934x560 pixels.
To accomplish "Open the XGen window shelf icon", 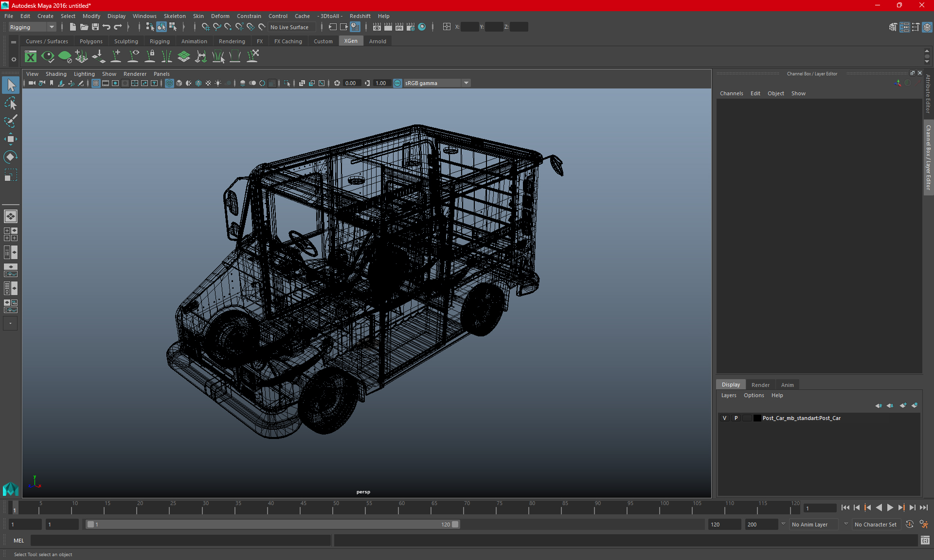I will 31,57.
